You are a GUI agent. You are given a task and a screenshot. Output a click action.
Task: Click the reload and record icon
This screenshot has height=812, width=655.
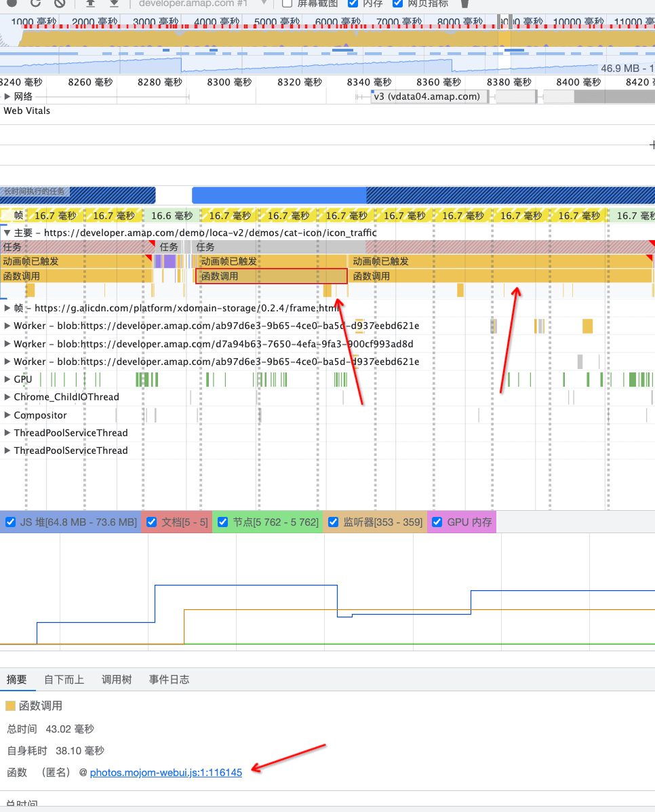[x=35, y=3]
